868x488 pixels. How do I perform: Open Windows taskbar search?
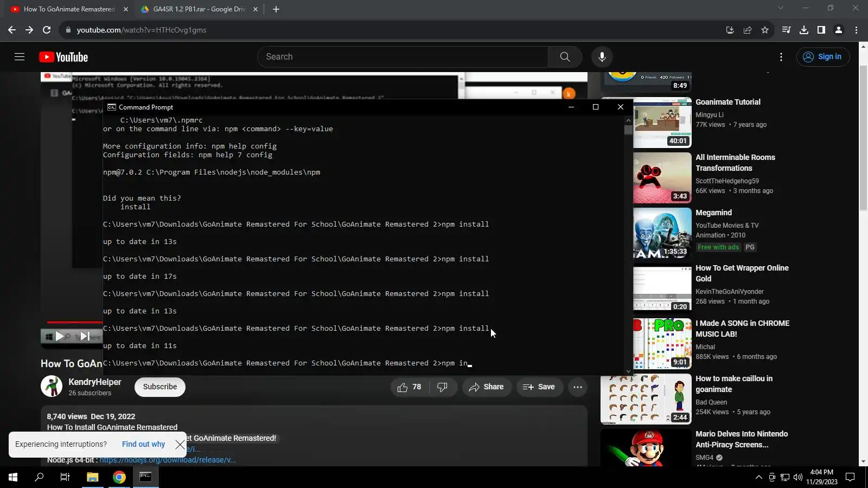point(39,477)
